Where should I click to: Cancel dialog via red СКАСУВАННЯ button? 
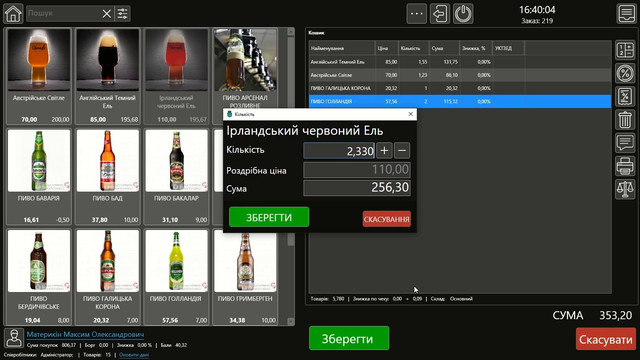(387, 219)
